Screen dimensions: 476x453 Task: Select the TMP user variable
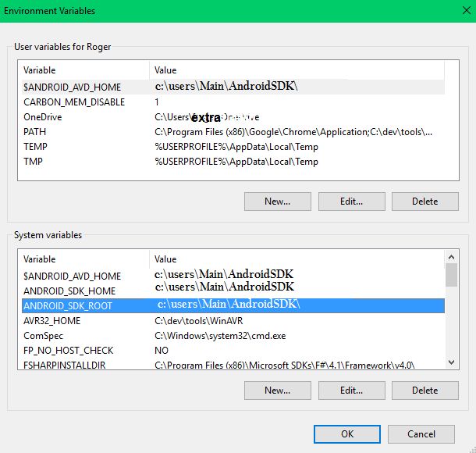(x=233, y=162)
